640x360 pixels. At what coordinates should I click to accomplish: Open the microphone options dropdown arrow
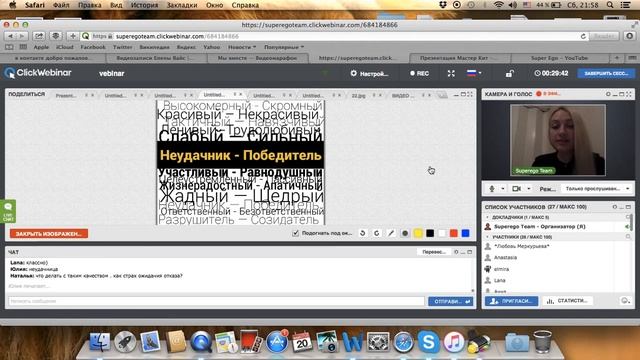click(503, 189)
